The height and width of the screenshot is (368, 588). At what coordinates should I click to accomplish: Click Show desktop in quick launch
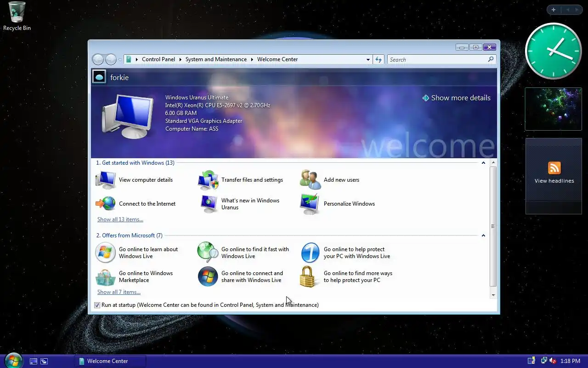34,361
